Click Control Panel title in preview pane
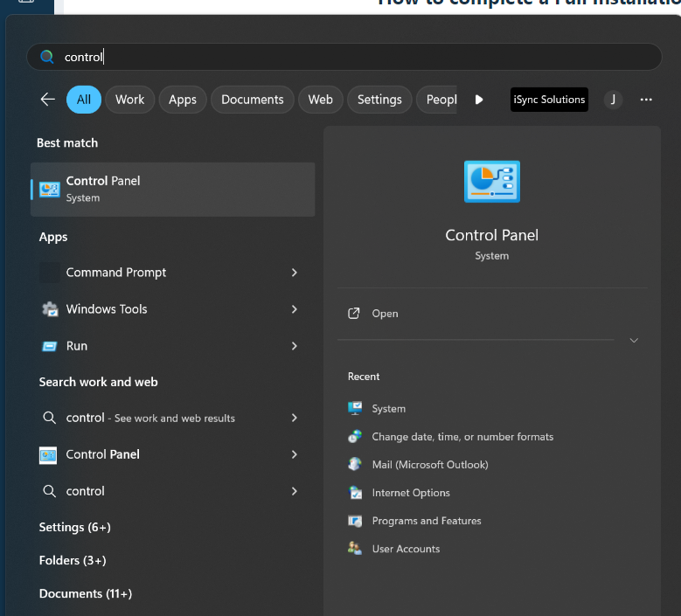This screenshot has height=616, width=681. [x=491, y=235]
